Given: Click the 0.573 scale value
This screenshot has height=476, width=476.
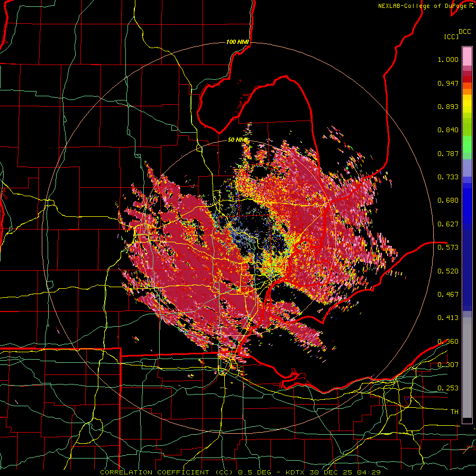Looking at the screenshot, I should tap(448, 247).
